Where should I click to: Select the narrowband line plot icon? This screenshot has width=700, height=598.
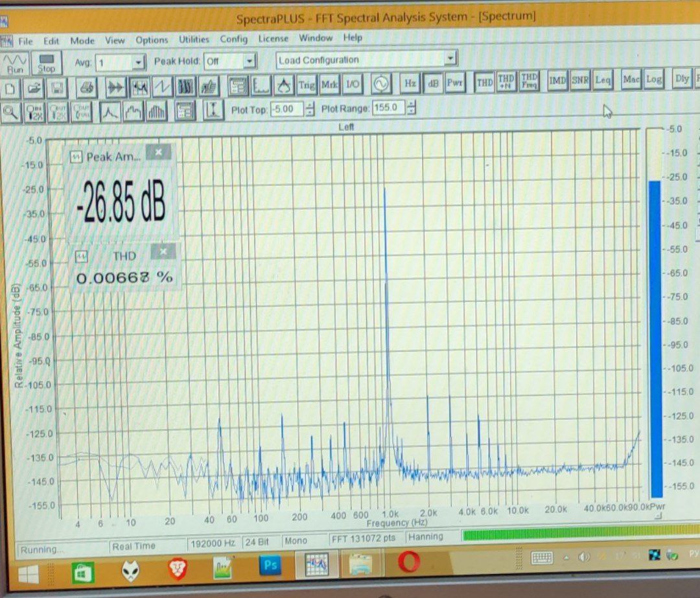(110, 111)
